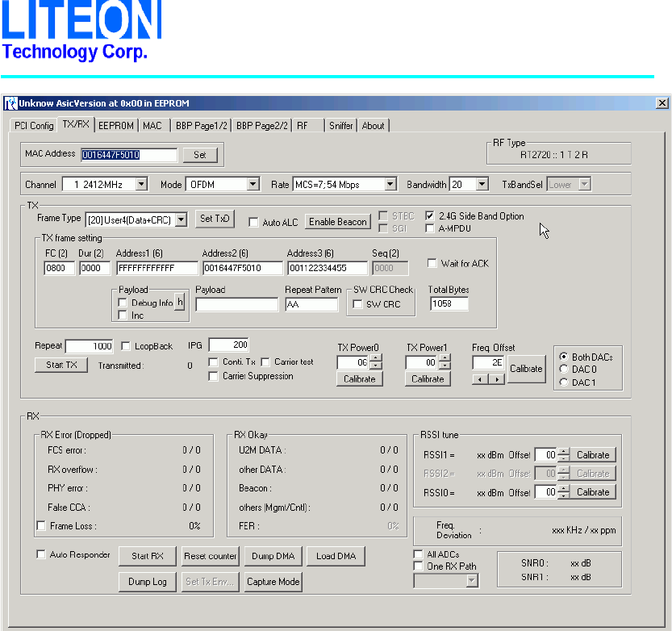Enable Inc payload checkbox

coord(122,315)
